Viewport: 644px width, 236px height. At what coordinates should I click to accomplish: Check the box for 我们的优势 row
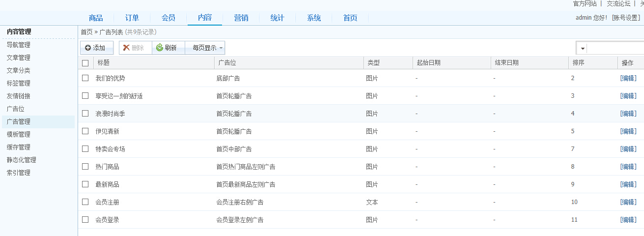pyautogui.click(x=85, y=78)
